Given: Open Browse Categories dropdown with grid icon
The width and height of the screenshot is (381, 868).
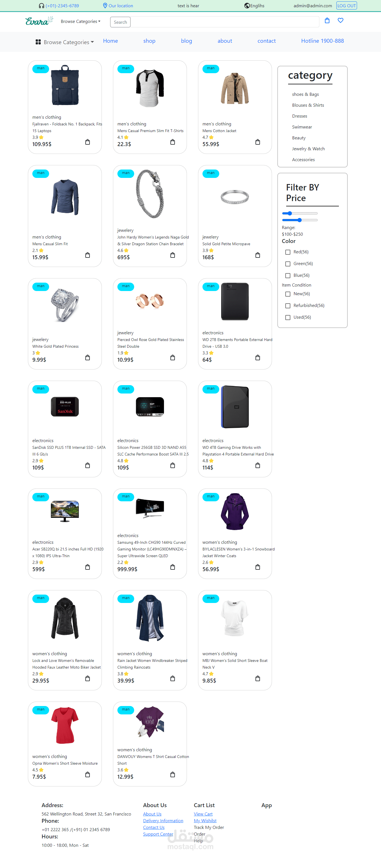Looking at the screenshot, I should 65,42.
